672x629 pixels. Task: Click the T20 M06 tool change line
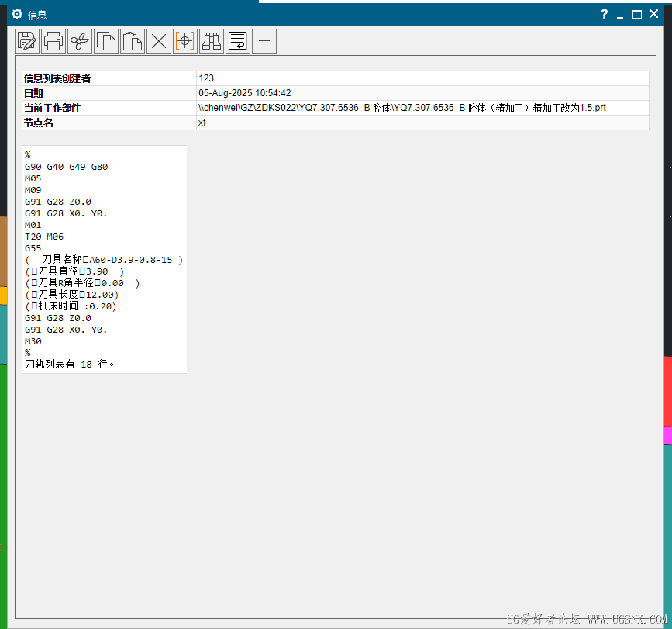tap(44, 237)
